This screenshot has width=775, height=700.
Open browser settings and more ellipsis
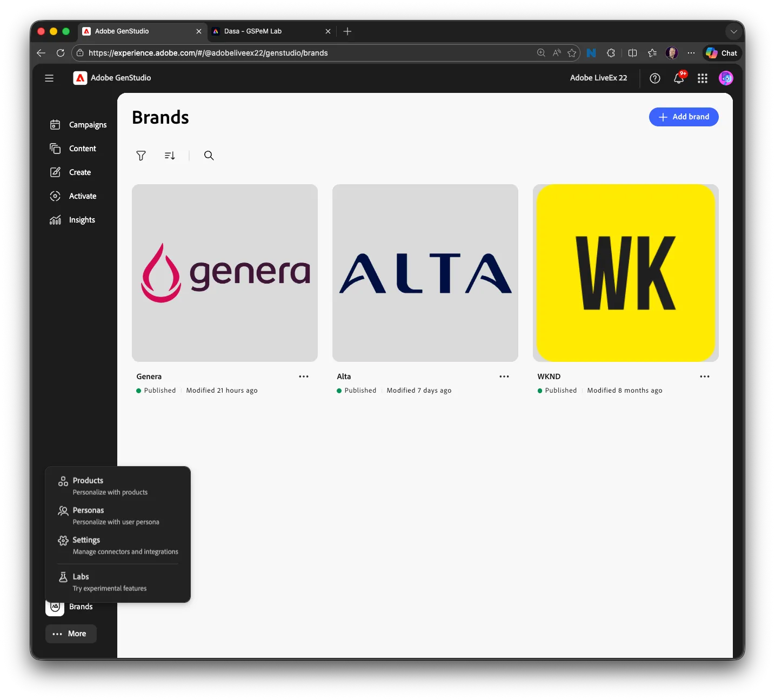click(x=691, y=53)
